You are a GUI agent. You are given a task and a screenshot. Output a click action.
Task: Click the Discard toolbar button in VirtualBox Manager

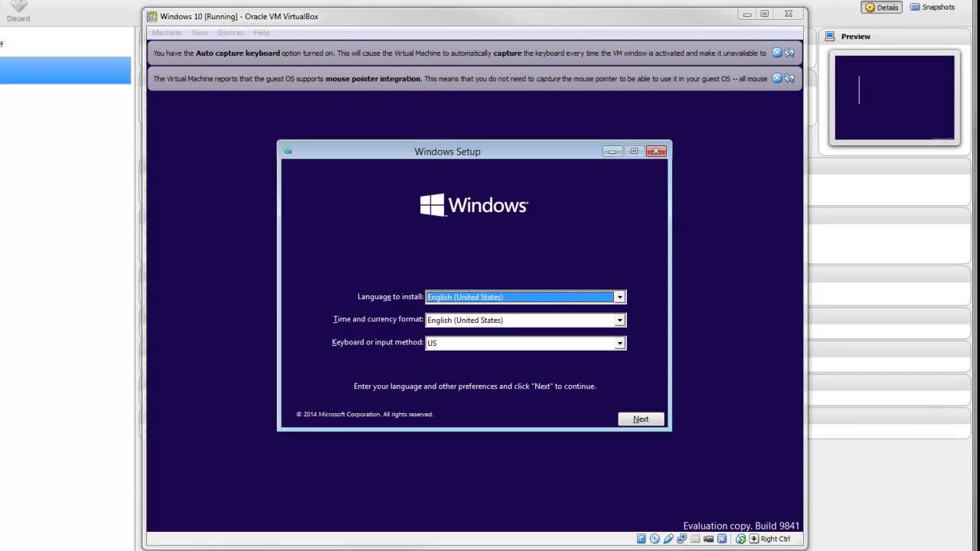18,11
